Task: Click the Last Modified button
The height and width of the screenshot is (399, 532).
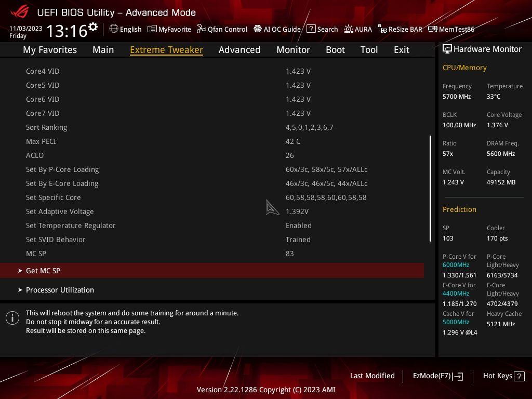Action: (x=372, y=376)
